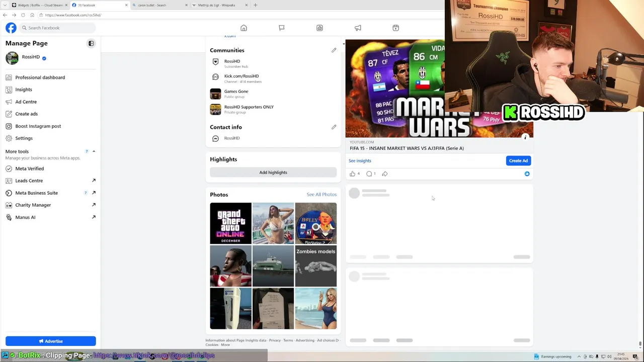This screenshot has height=362, width=644.
Task: Reload the current page
Action: click(23, 15)
